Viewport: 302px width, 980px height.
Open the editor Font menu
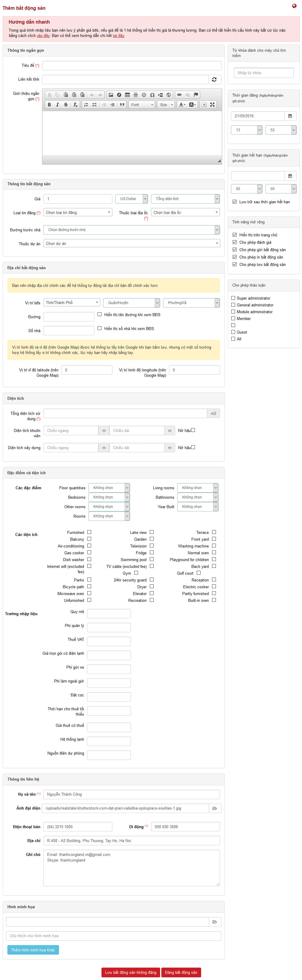coord(142,105)
